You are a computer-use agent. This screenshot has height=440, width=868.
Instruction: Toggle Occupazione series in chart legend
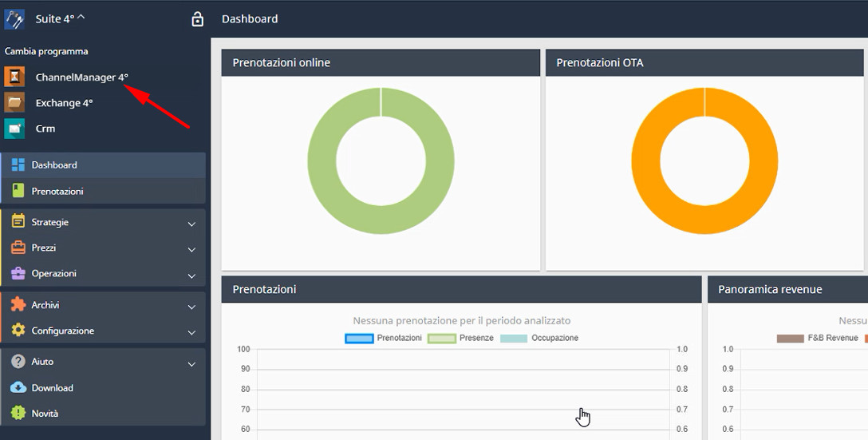(x=514, y=338)
